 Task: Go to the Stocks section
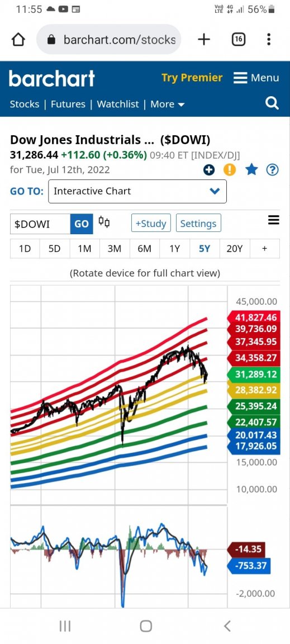24,105
